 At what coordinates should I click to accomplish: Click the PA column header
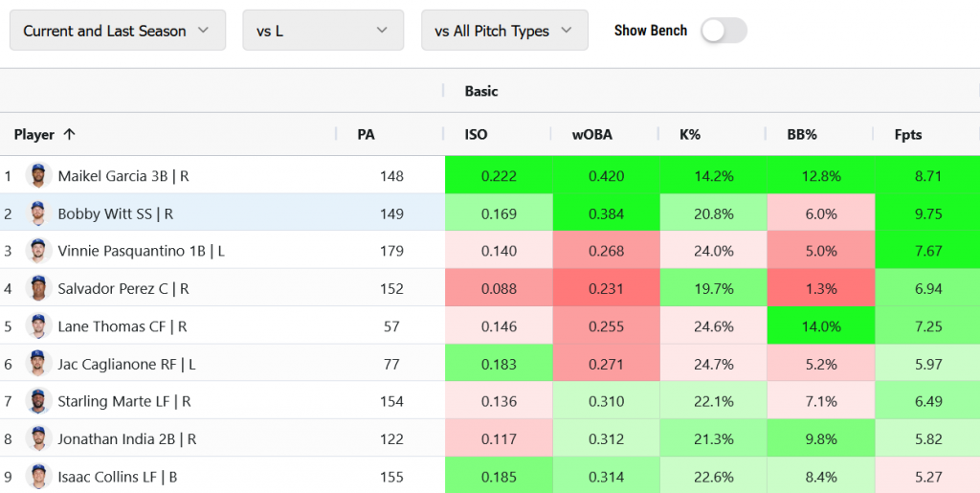click(366, 135)
